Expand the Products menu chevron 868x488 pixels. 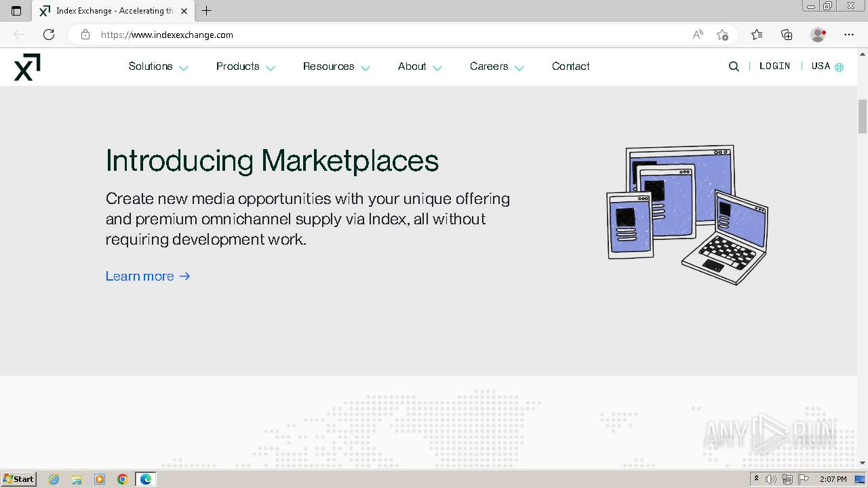(x=271, y=68)
